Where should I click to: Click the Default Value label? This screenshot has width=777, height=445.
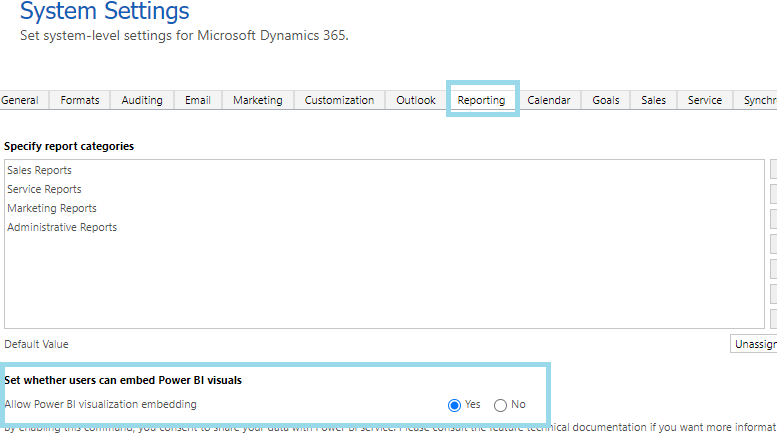click(36, 344)
